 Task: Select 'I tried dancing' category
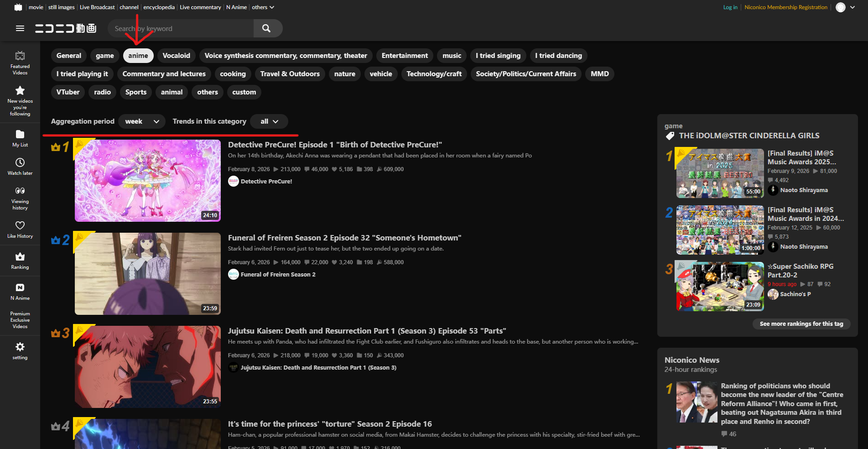point(559,56)
